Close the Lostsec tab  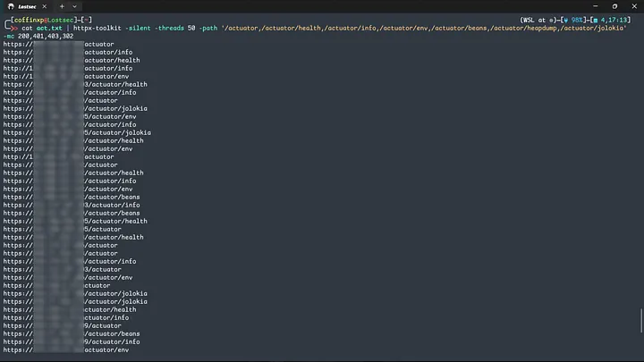coord(45,6)
